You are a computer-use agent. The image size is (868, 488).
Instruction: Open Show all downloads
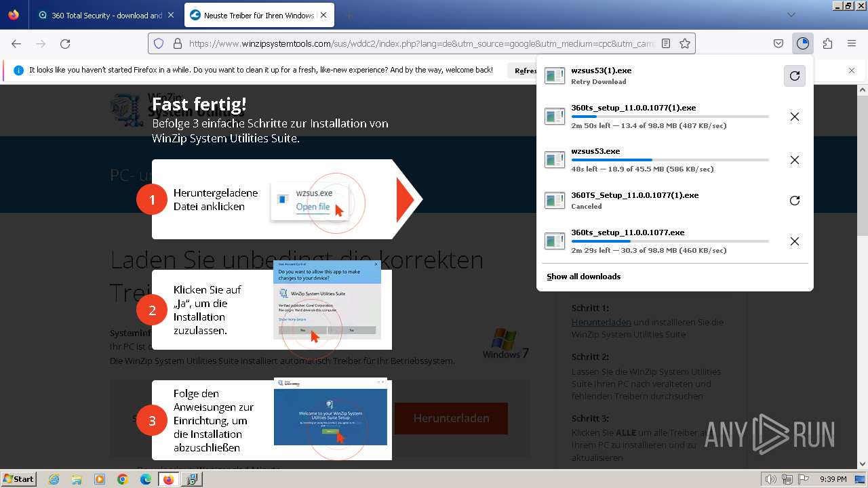coord(583,277)
